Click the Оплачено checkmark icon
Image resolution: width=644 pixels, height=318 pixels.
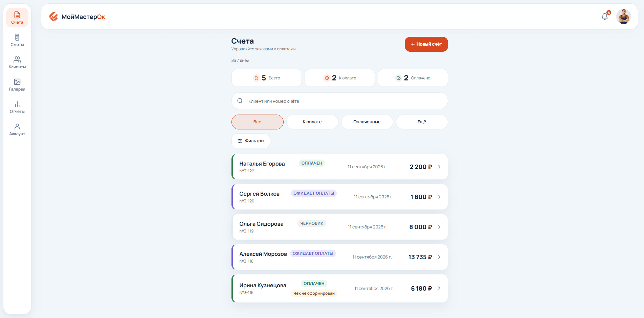pyautogui.click(x=399, y=78)
